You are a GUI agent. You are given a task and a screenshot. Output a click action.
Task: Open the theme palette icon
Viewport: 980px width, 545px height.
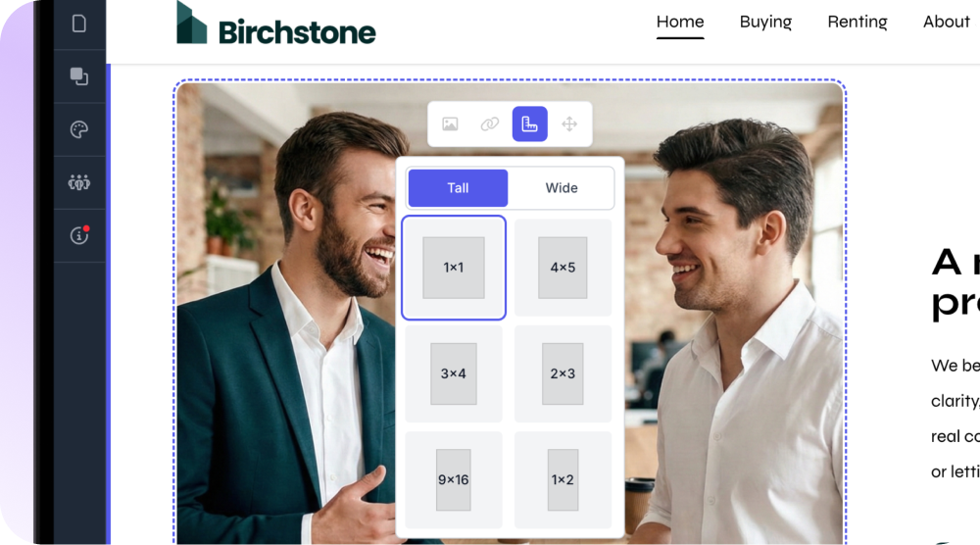point(79,129)
